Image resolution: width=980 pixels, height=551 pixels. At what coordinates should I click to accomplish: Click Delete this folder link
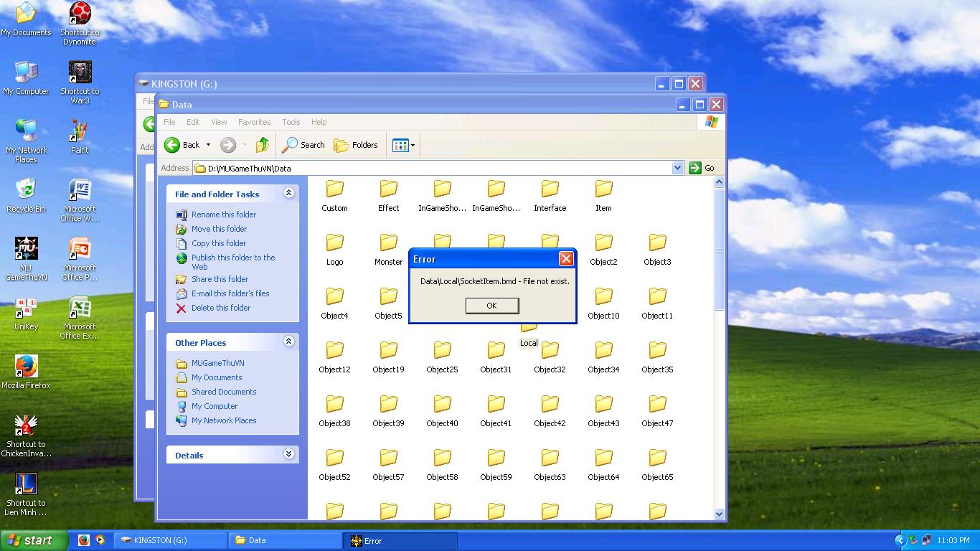point(221,308)
